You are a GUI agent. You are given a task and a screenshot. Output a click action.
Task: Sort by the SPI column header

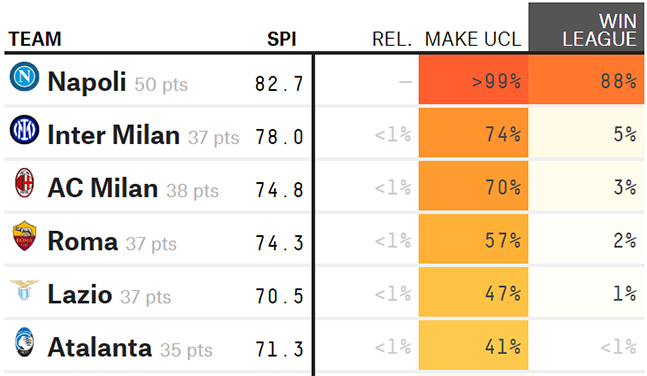click(x=281, y=39)
